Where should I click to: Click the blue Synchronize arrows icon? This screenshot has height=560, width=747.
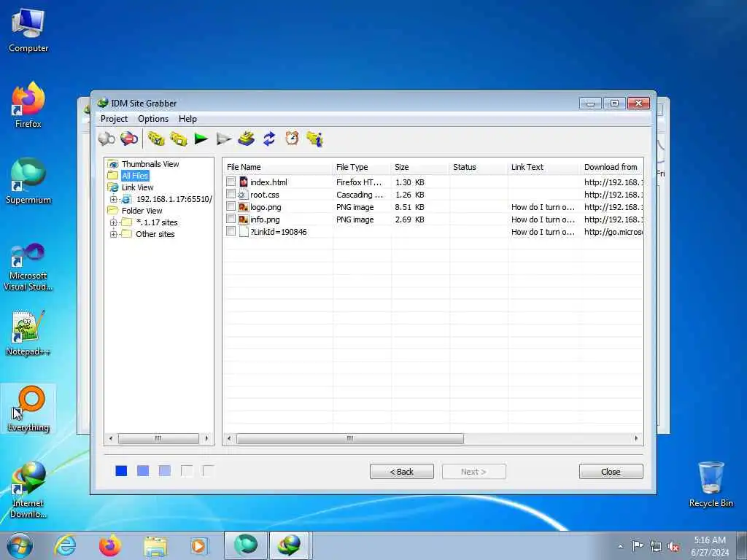[269, 139]
